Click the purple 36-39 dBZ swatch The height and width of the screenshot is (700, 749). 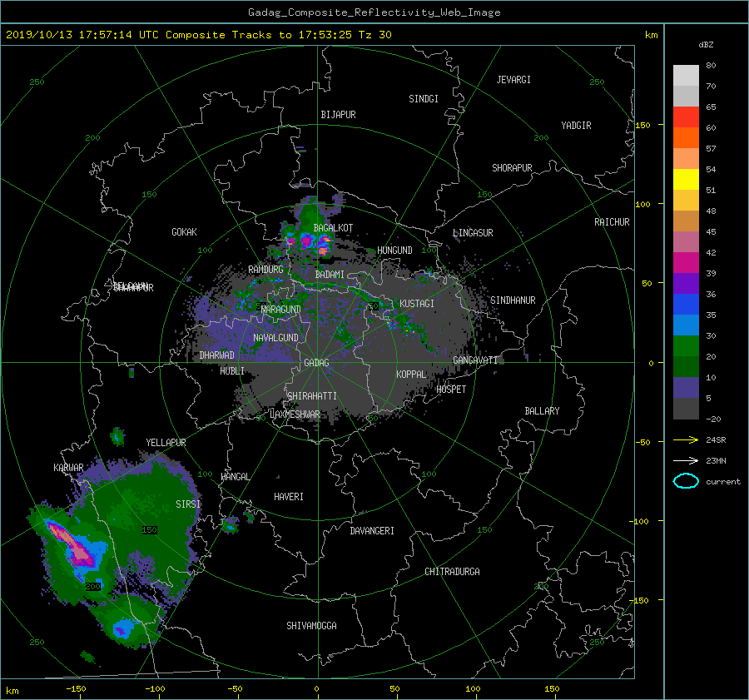click(x=686, y=284)
